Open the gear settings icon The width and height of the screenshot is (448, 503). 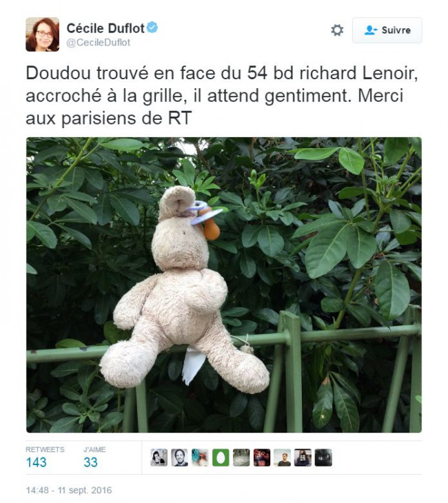click(x=337, y=30)
